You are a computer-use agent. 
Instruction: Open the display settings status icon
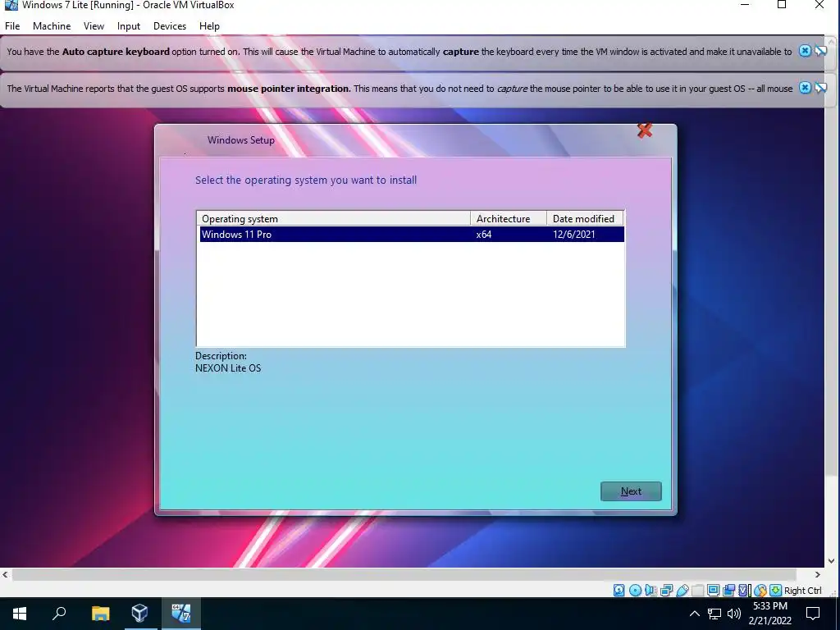coord(713,591)
